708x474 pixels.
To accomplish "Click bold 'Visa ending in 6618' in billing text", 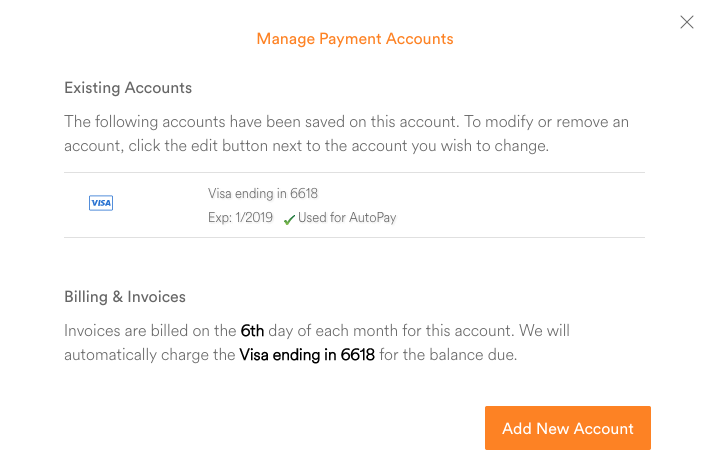I will pos(307,354).
